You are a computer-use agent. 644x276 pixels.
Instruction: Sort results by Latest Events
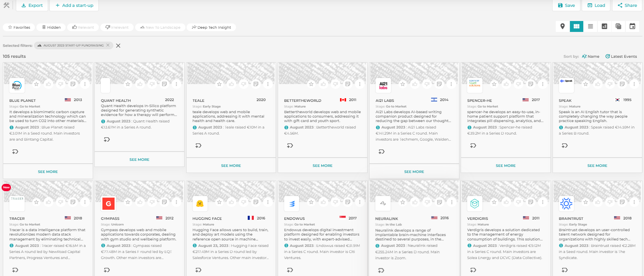pyautogui.click(x=621, y=57)
